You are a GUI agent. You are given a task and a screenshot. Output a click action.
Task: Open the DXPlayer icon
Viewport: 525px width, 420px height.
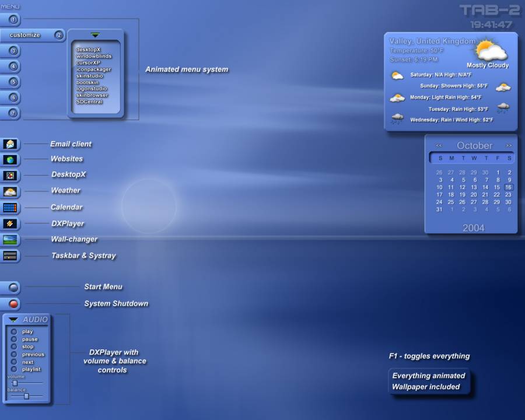point(10,223)
